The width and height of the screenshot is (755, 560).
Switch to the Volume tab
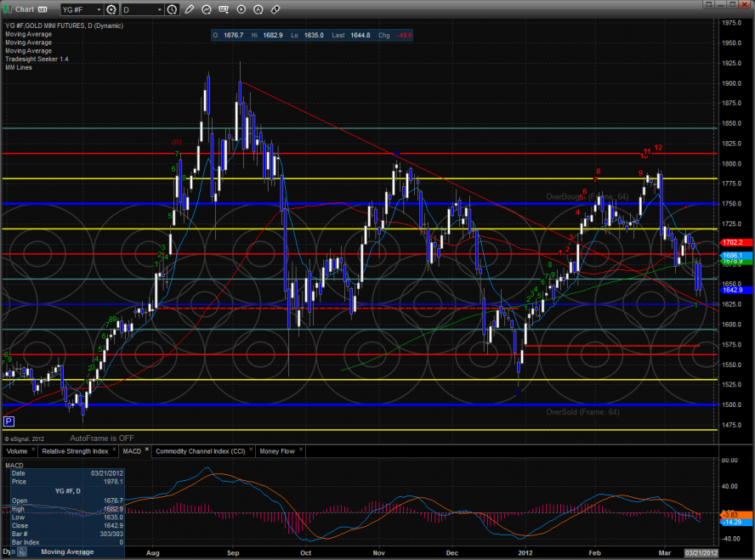point(17,451)
